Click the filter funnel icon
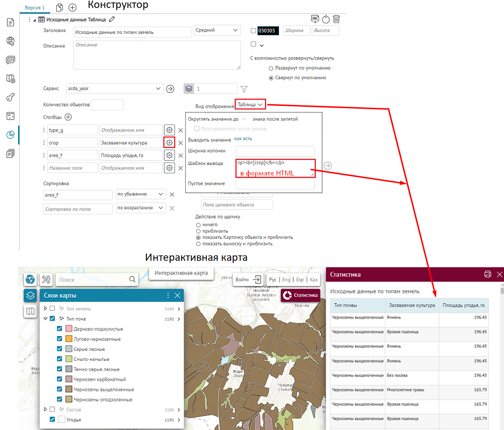Screen dimensions: 504x430 [x=244, y=89]
